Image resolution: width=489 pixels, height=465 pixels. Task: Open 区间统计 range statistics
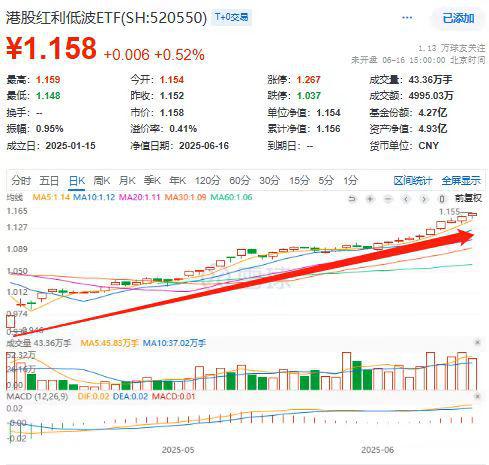click(412, 181)
